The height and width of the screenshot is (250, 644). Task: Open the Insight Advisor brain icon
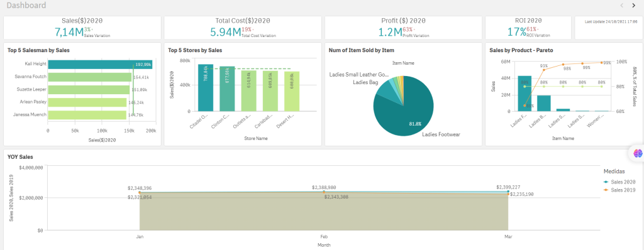coord(638,153)
